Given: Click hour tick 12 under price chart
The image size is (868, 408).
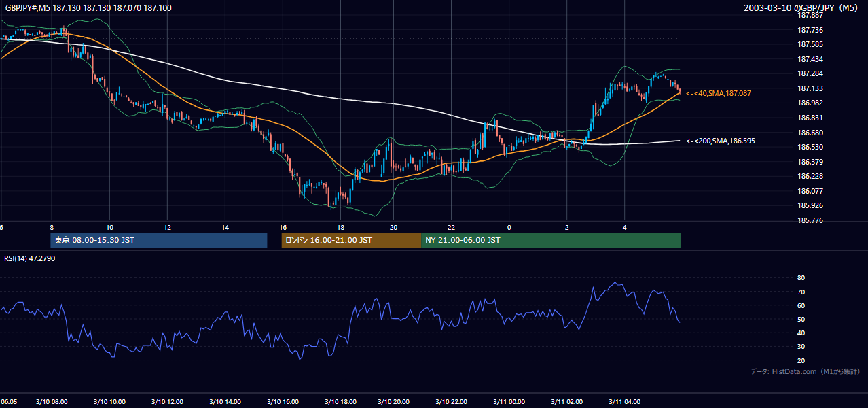Looking at the screenshot, I should 167,227.
